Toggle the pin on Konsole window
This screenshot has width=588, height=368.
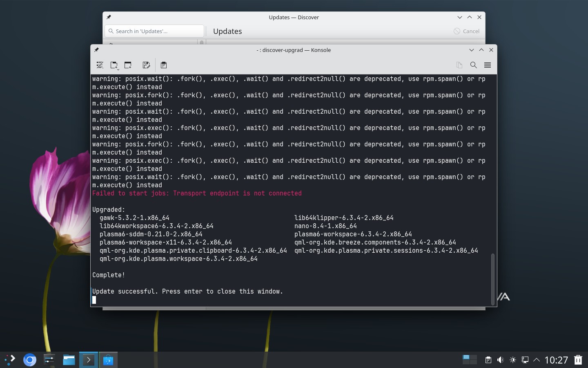pos(97,50)
